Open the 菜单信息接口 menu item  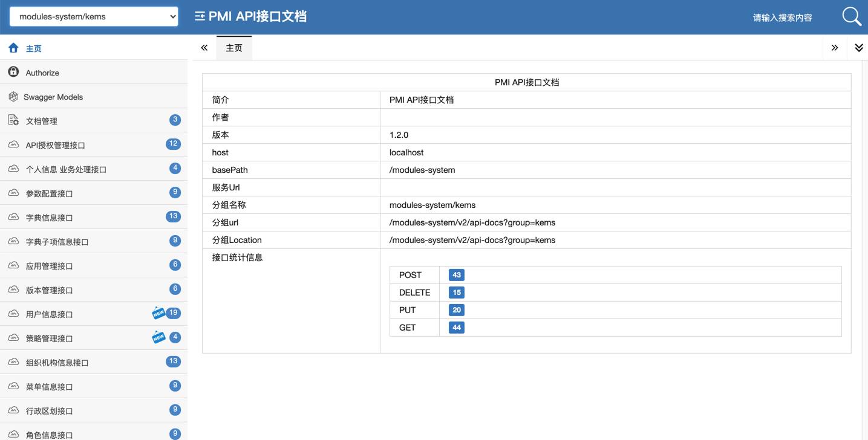(94, 386)
